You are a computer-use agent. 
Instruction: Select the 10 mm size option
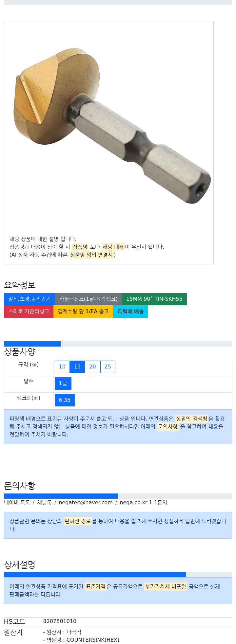pos(62,367)
